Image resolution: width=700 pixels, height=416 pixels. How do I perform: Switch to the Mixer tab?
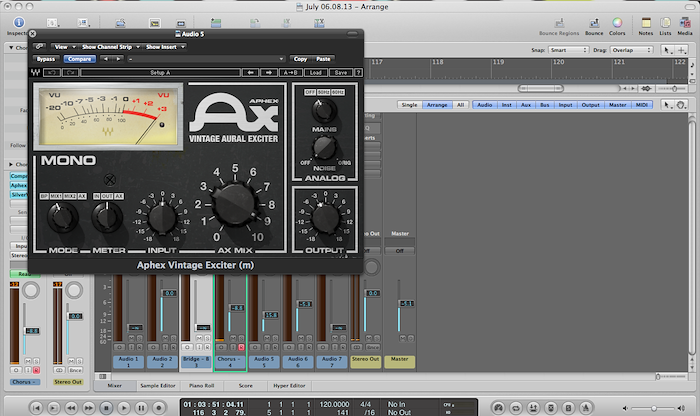[115, 386]
